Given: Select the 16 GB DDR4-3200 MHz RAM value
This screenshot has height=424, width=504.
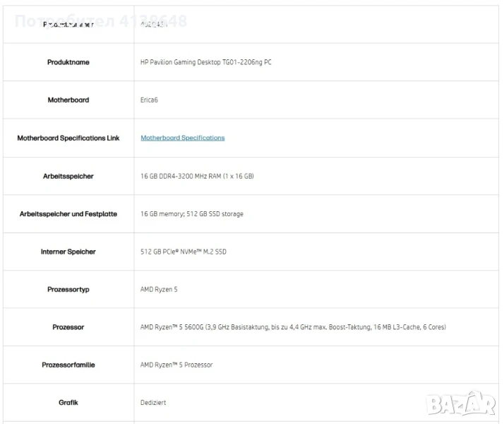Looking at the screenshot, I should (x=197, y=176).
